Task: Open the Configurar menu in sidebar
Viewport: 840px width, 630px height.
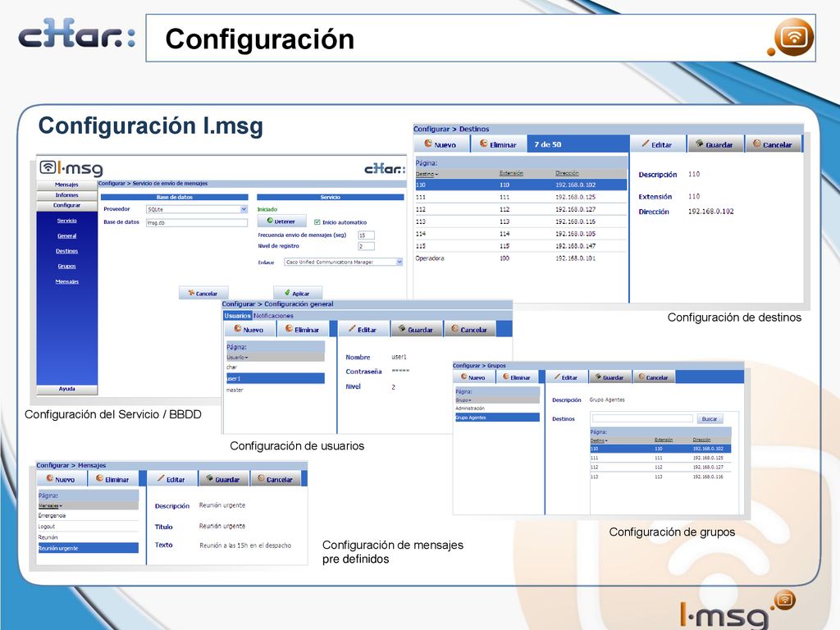Action: (x=66, y=205)
